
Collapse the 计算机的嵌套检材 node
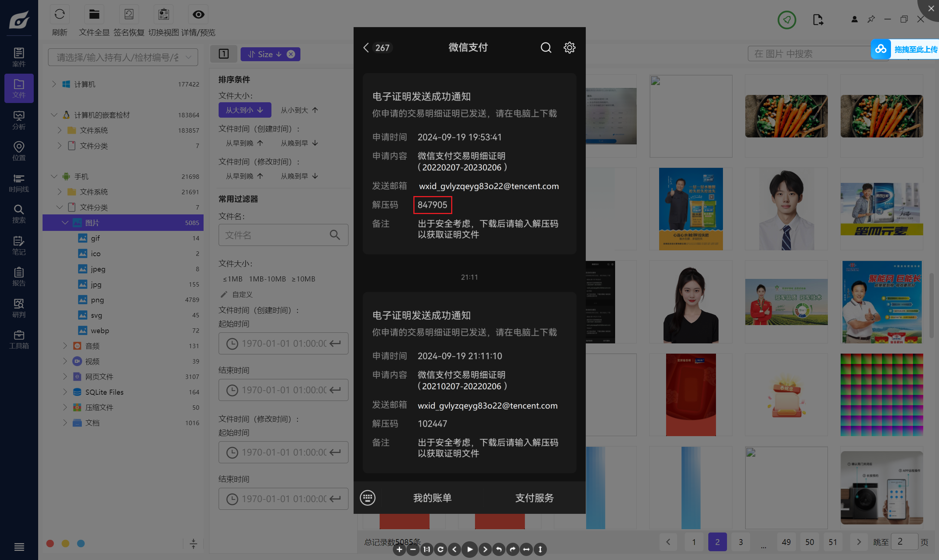[x=54, y=115]
